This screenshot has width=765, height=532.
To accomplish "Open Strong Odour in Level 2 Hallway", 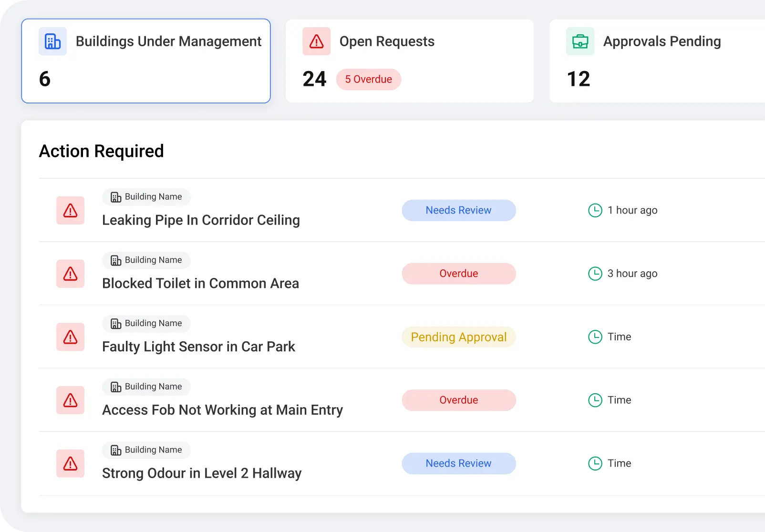I will coord(202,473).
